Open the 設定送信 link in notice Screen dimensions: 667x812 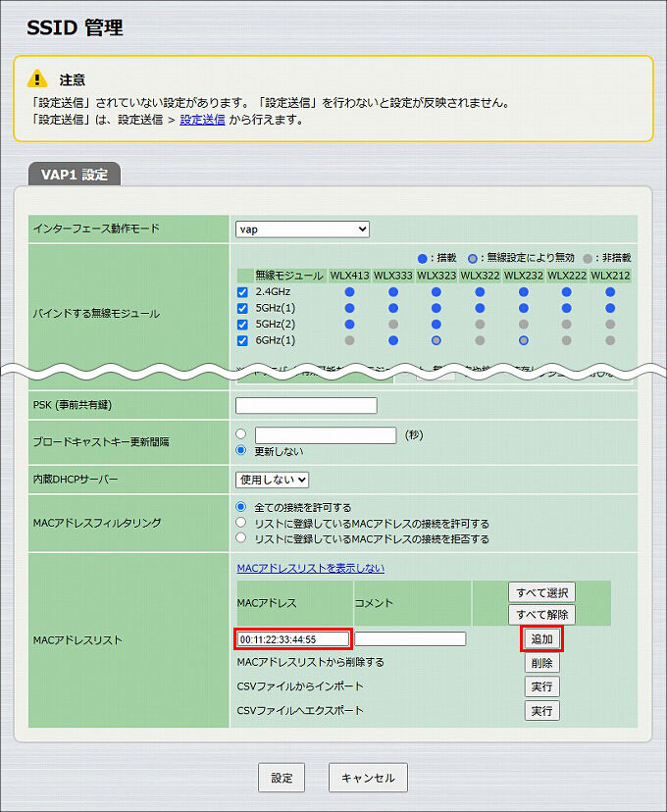tap(202, 120)
